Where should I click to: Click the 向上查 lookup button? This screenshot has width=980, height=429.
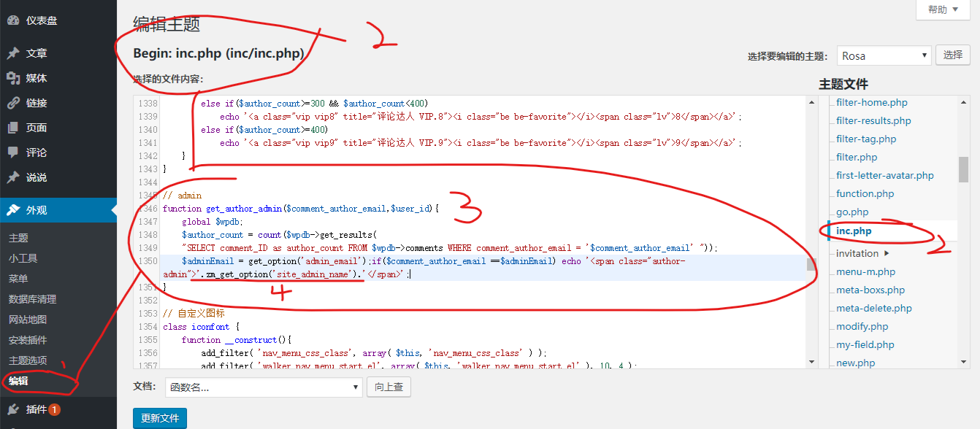pyautogui.click(x=388, y=387)
